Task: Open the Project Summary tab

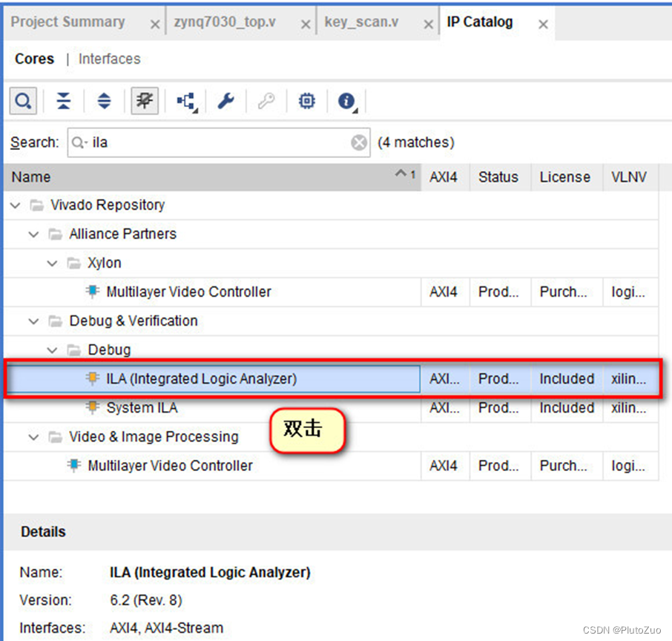Action: (67, 22)
